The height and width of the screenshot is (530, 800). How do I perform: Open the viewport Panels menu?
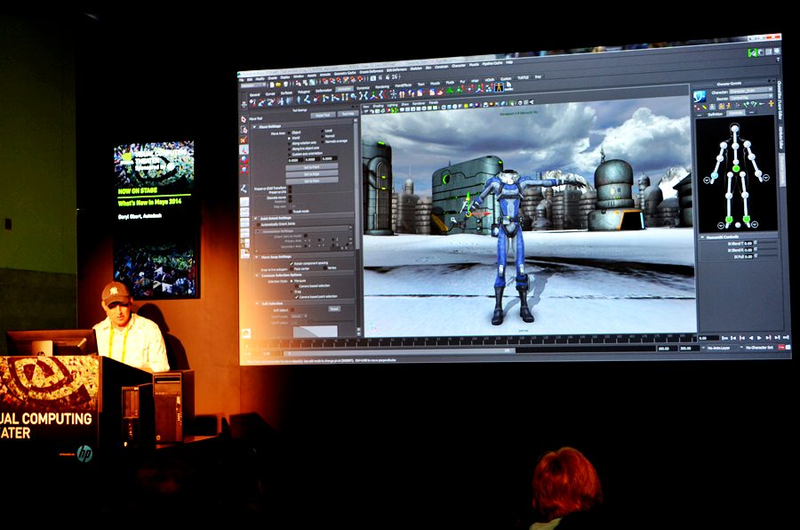click(x=434, y=103)
